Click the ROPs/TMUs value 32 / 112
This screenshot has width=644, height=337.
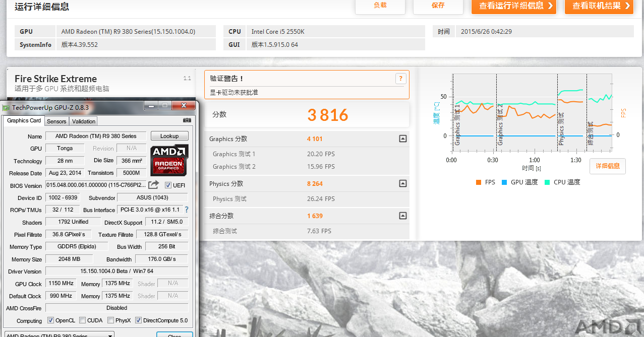click(62, 210)
